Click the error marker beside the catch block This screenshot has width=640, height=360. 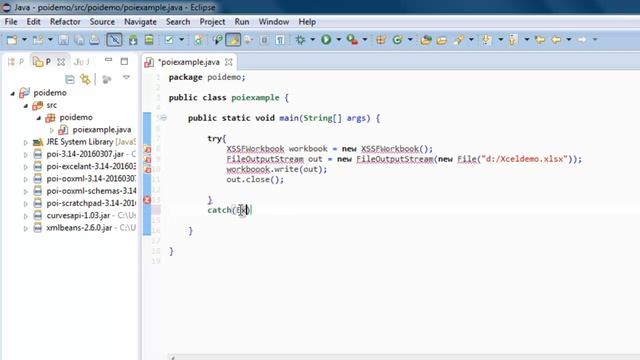[147, 200]
